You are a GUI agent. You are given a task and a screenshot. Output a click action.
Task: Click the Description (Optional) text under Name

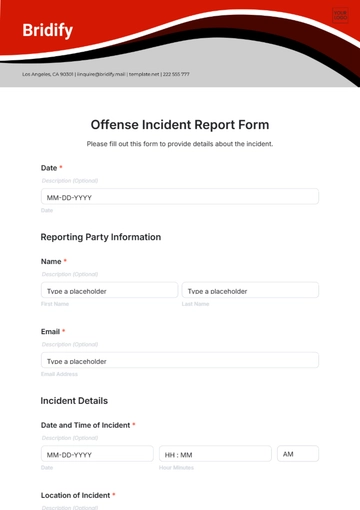[70, 274]
